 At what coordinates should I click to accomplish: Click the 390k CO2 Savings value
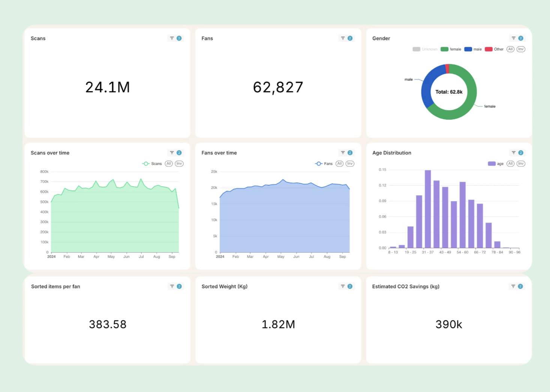449,324
